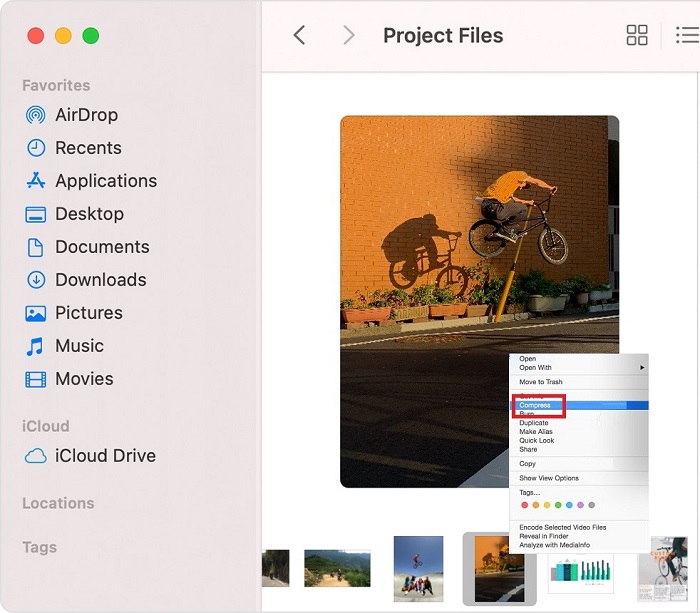Go forward with the right chevron
The height and width of the screenshot is (613, 700).
point(349,35)
